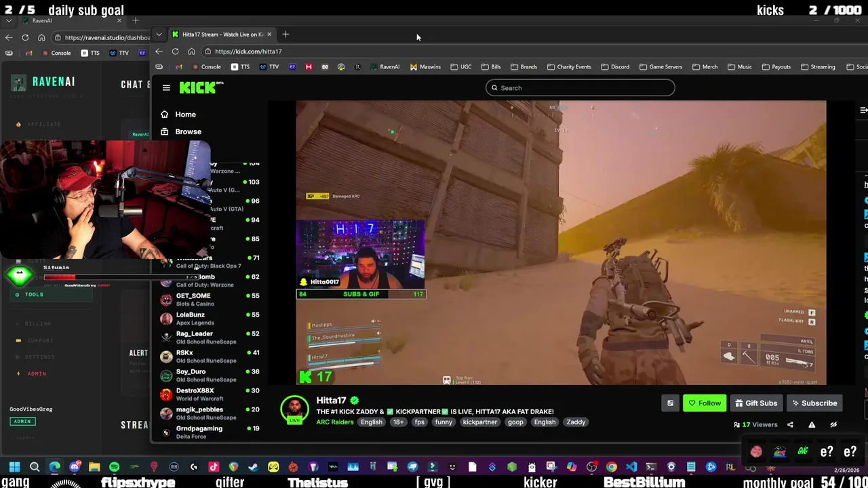Follow the Hitta17 channel
868x488 pixels.
[704, 403]
